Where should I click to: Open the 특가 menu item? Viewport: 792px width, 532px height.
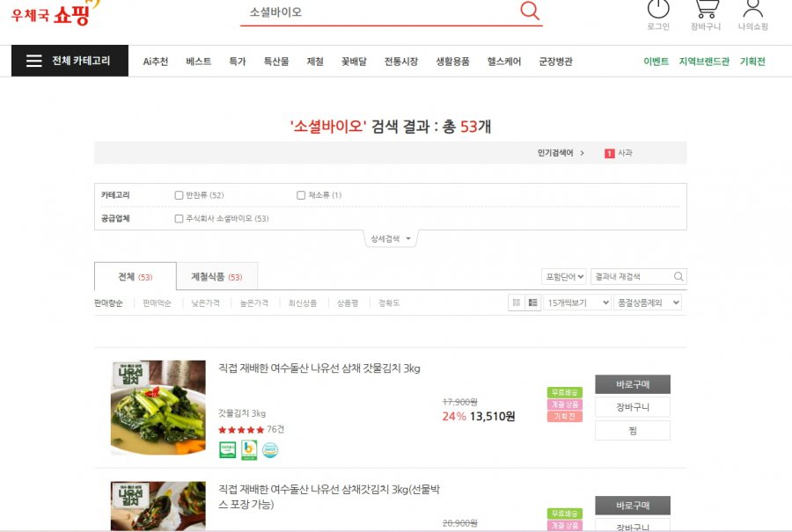pyautogui.click(x=238, y=62)
